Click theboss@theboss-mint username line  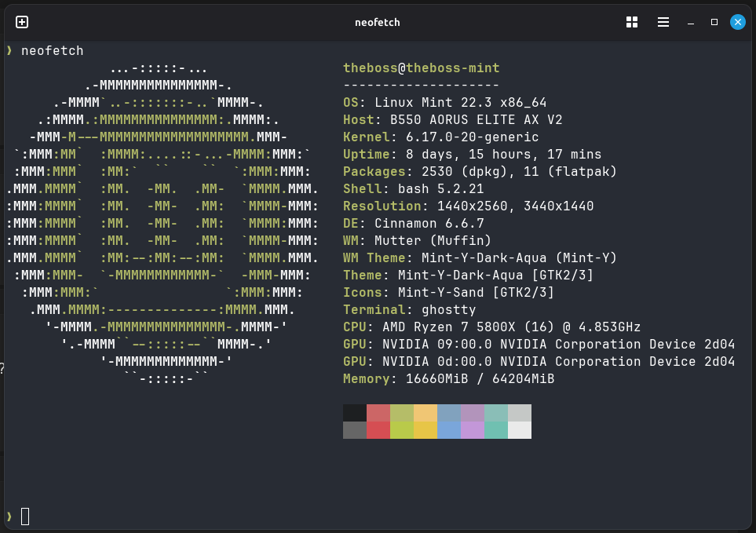coord(422,68)
